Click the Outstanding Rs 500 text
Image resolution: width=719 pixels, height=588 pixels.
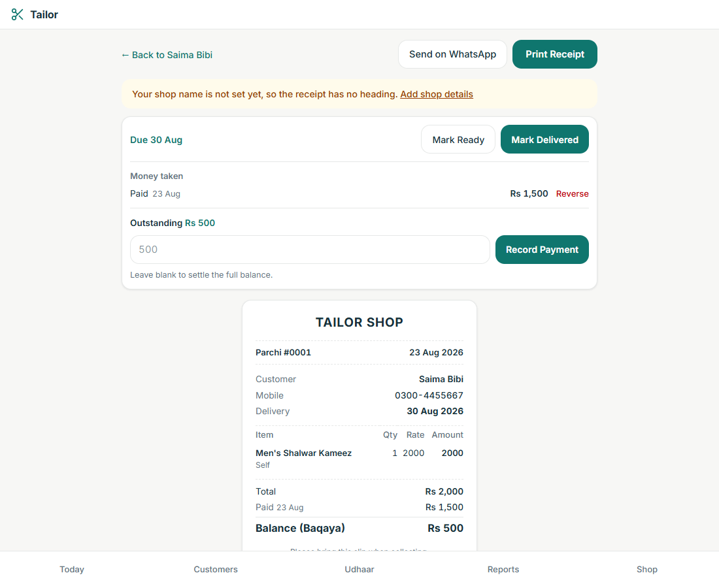[173, 223]
